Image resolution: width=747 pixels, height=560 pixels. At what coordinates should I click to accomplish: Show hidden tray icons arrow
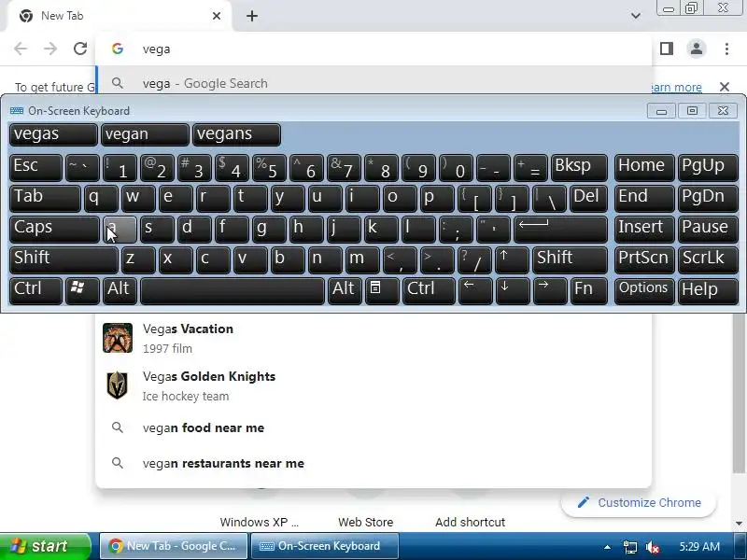click(x=607, y=547)
